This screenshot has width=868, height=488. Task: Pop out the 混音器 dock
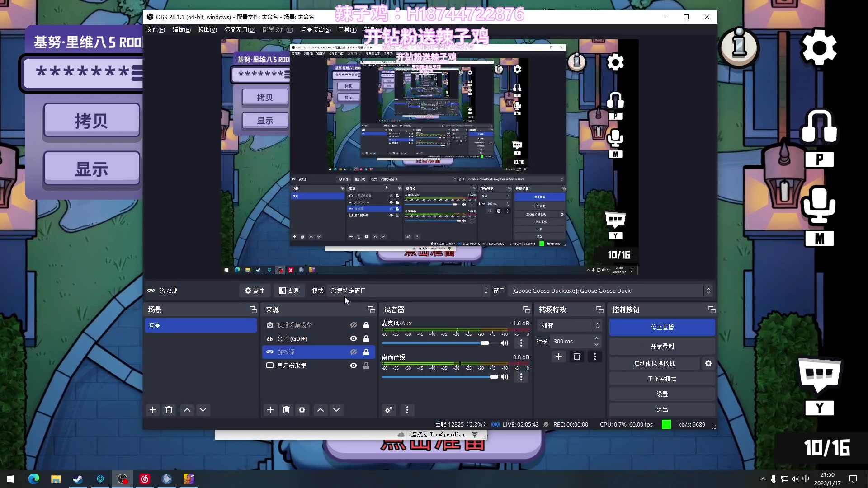point(527,310)
